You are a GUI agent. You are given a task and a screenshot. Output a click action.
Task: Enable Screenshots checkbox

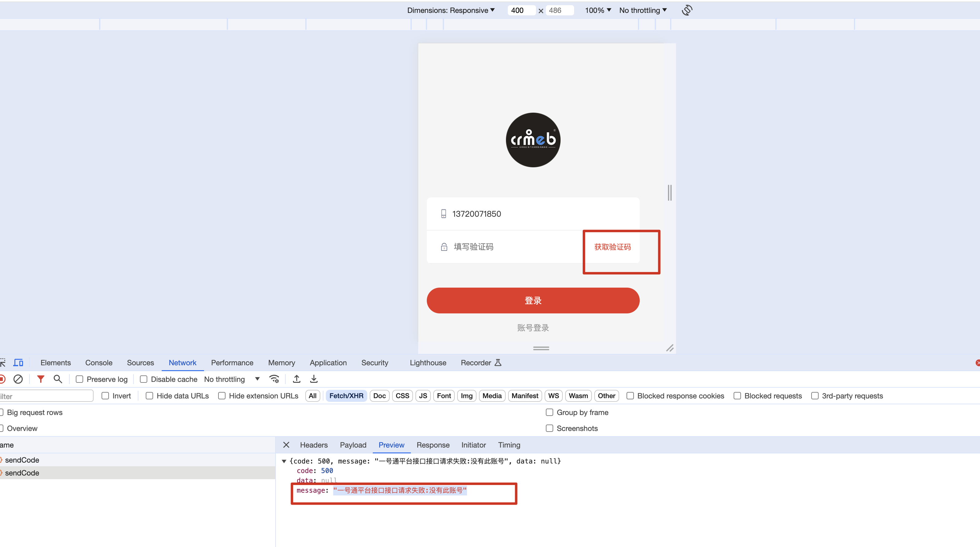(x=549, y=428)
